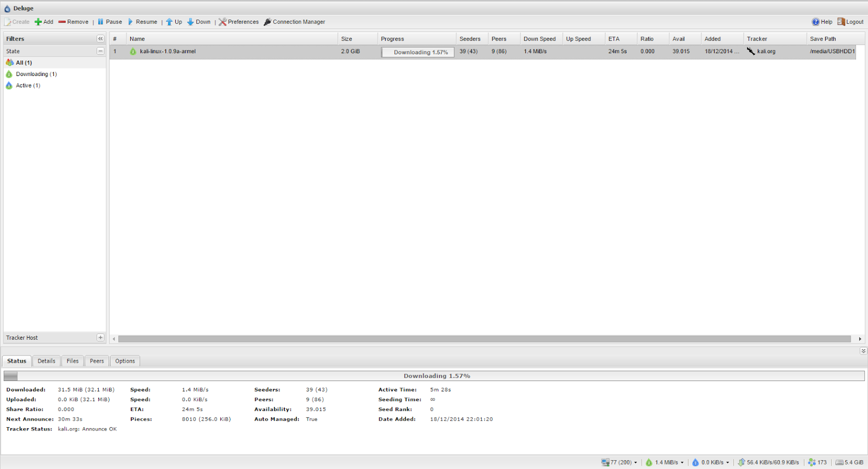Viewport: 868px width, 469px height.
Task: Select the kali-linux-1.0.9a-armel torrent name
Action: pyautogui.click(x=168, y=52)
